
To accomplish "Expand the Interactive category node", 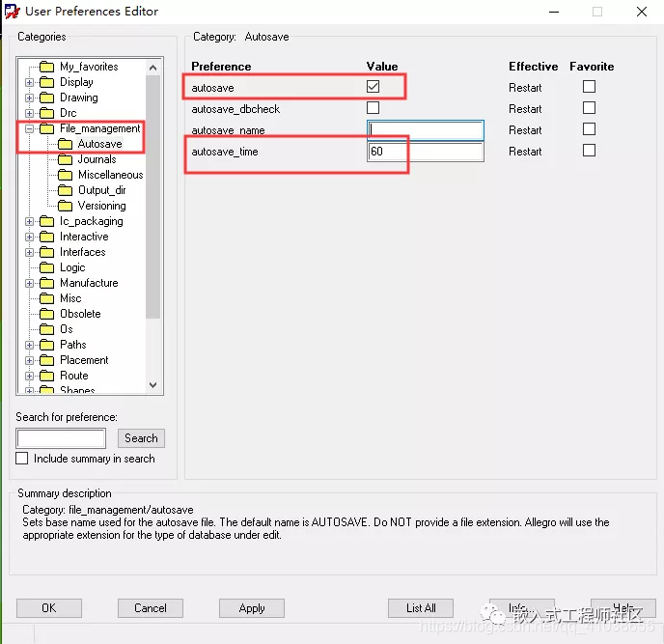I will 29,237.
